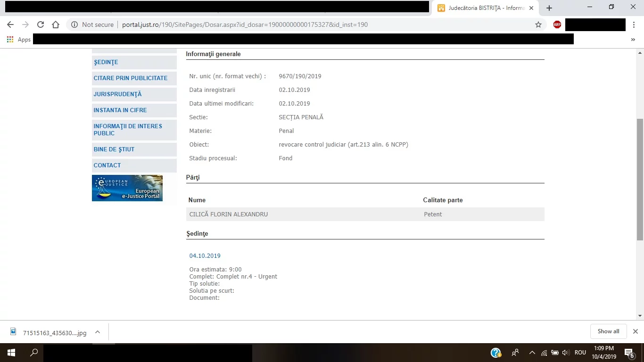644x362 pixels.
Task: Bookmark this page with star icon
Action: click(538, 25)
